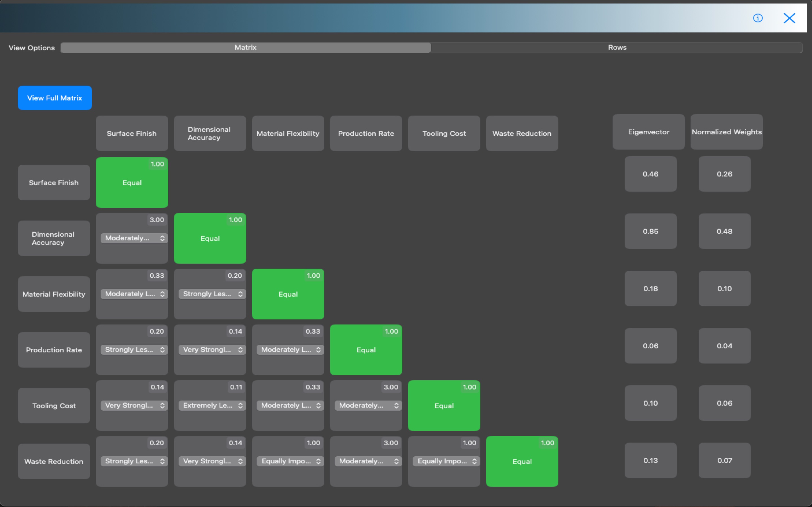
Task: Click the Normalized Weights column header
Action: pos(727,132)
